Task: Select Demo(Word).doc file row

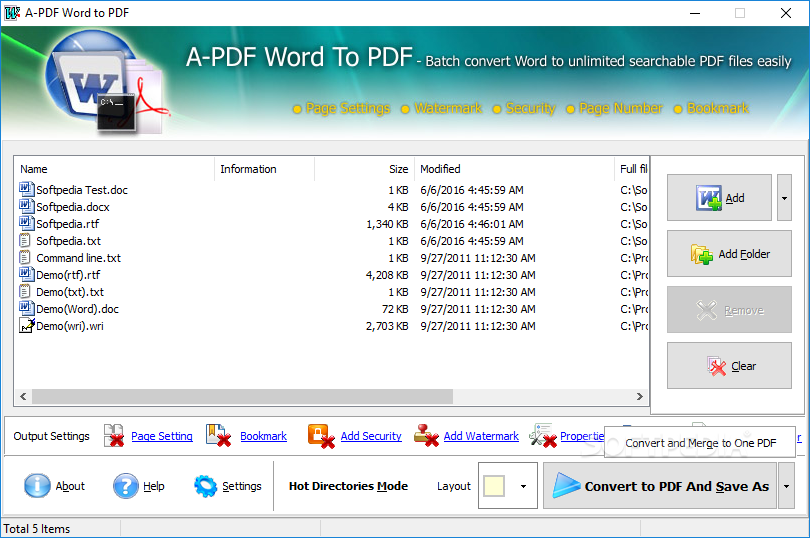Action: click(x=331, y=309)
